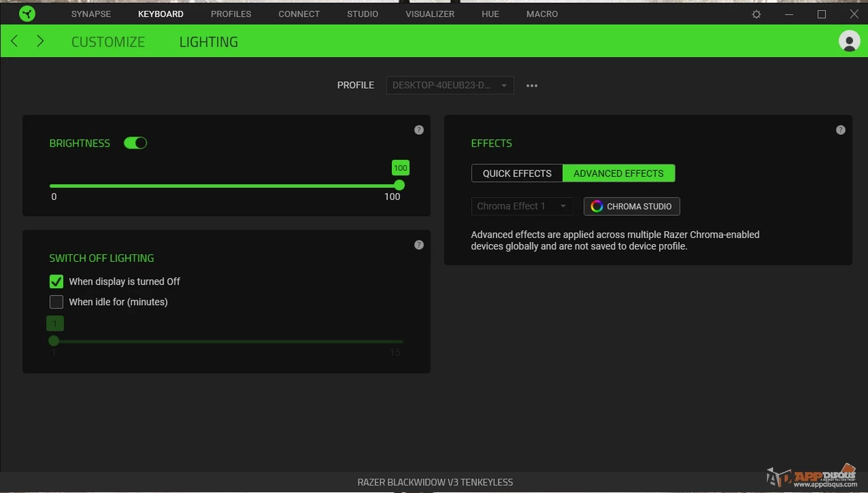Screen dimensions: 868x493
Task: Toggle the Brightness switch off
Action: 136,143
